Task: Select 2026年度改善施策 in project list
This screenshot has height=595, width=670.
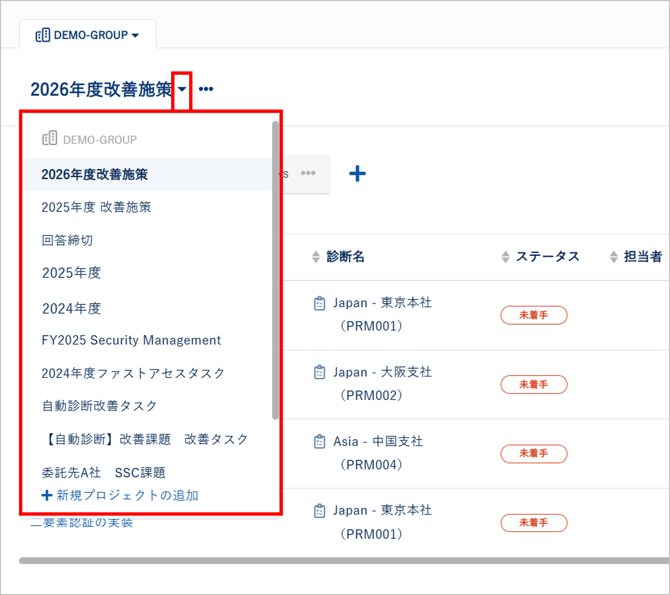Action: tap(148, 174)
